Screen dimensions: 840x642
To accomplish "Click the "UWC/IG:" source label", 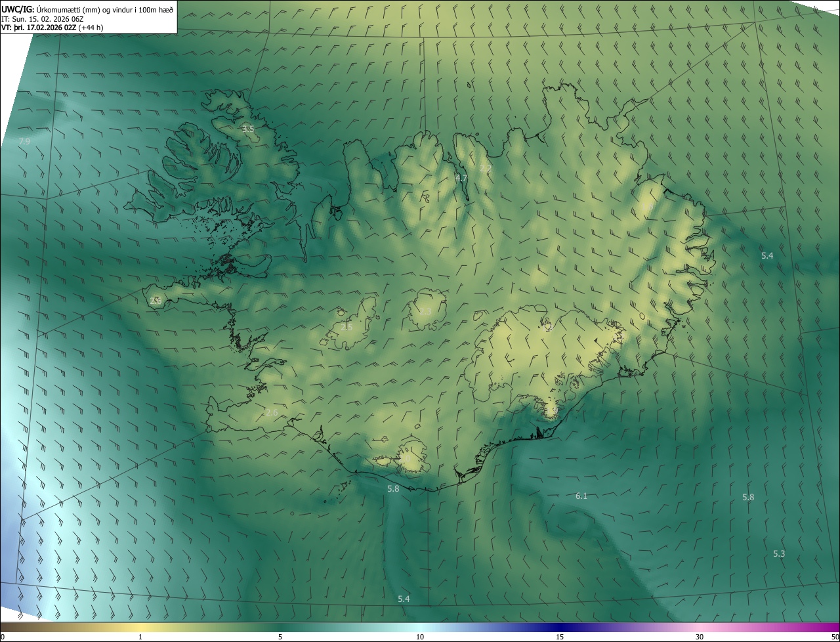I will click(x=18, y=9).
